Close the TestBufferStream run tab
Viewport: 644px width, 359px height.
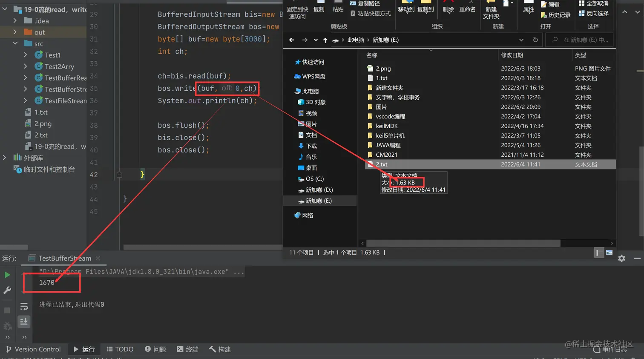tap(98, 258)
